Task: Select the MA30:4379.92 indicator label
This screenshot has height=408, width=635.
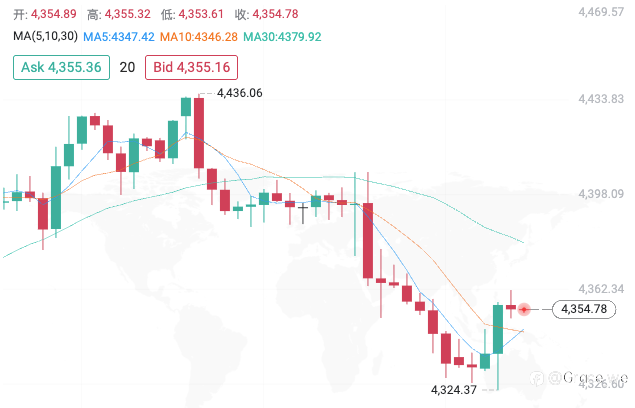Action: point(282,37)
